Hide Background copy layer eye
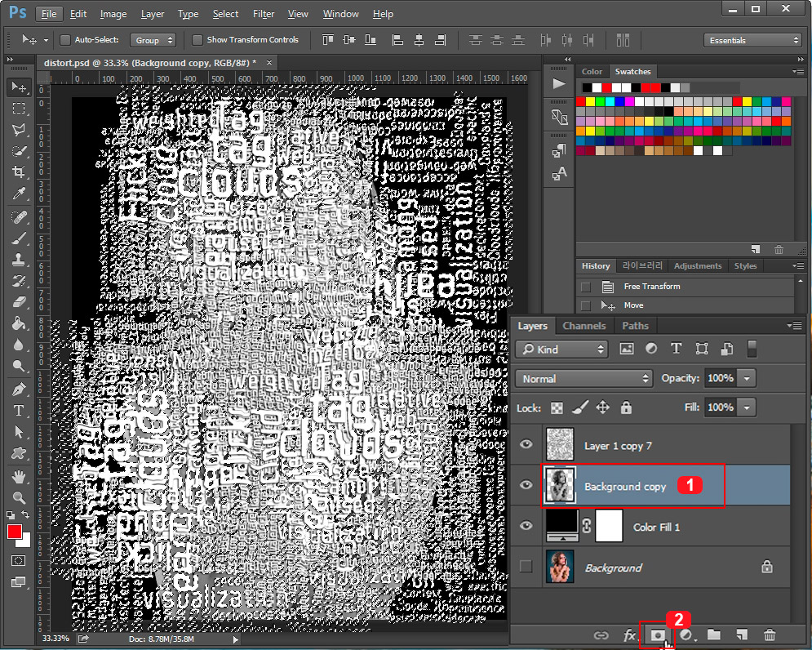 [526, 485]
